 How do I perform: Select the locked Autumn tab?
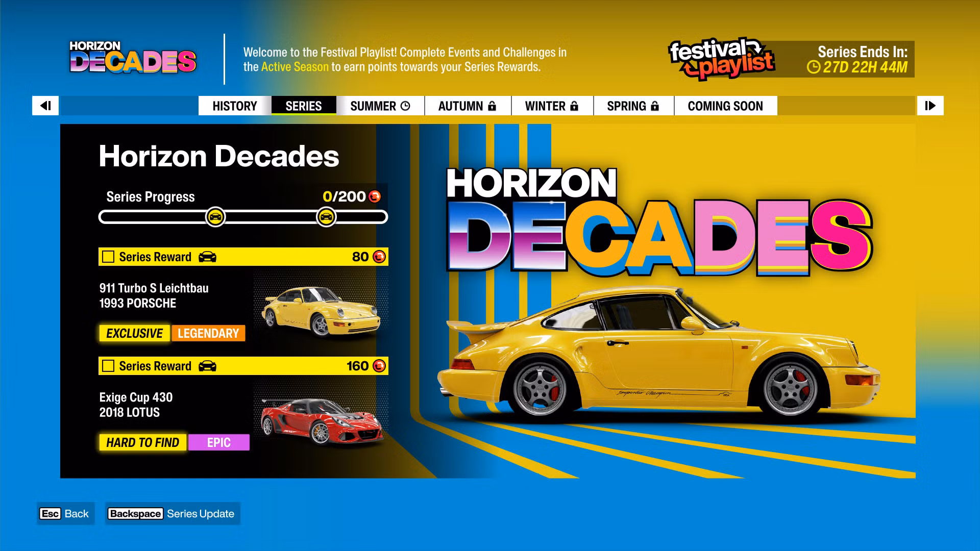tap(468, 106)
